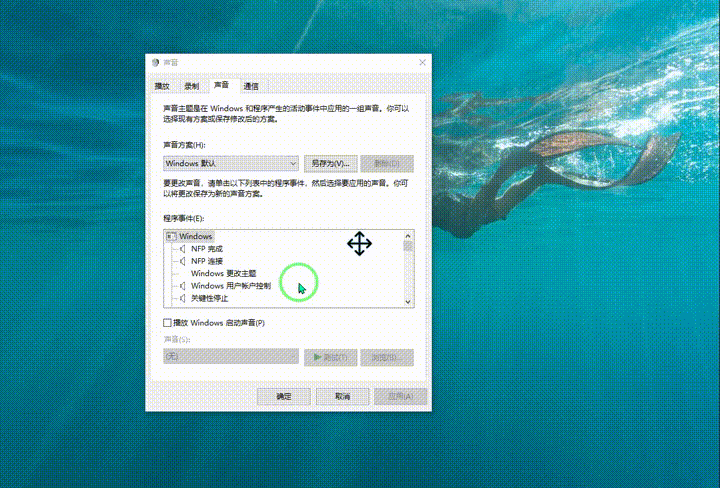Enable 播放 Windows 启动声音 checkbox

168,323
